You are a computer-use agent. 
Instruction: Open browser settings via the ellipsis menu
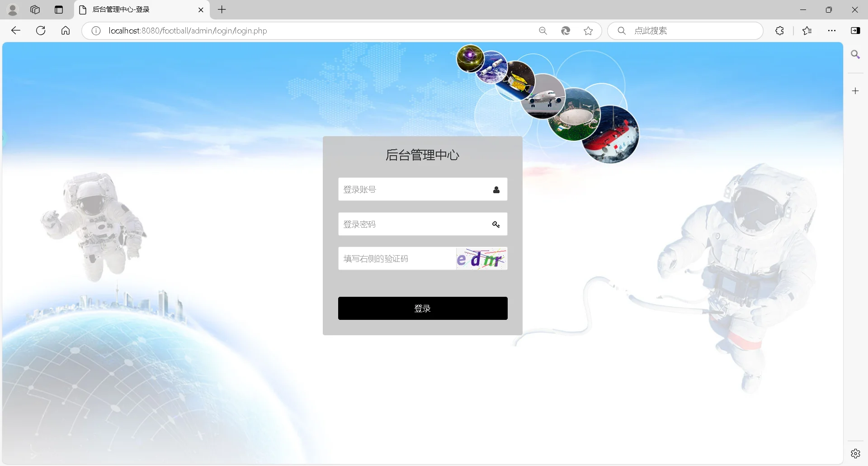pos(832,30)
